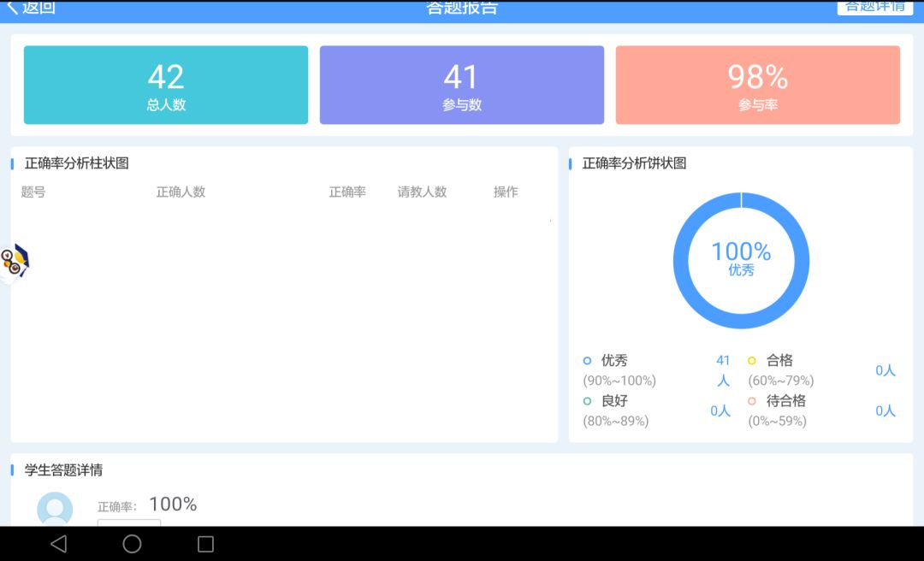Viewport: 924px width, 561px height.
Task: Click the 0人 count for 良好
Action: pyautogui.click(x=720, y=411)
